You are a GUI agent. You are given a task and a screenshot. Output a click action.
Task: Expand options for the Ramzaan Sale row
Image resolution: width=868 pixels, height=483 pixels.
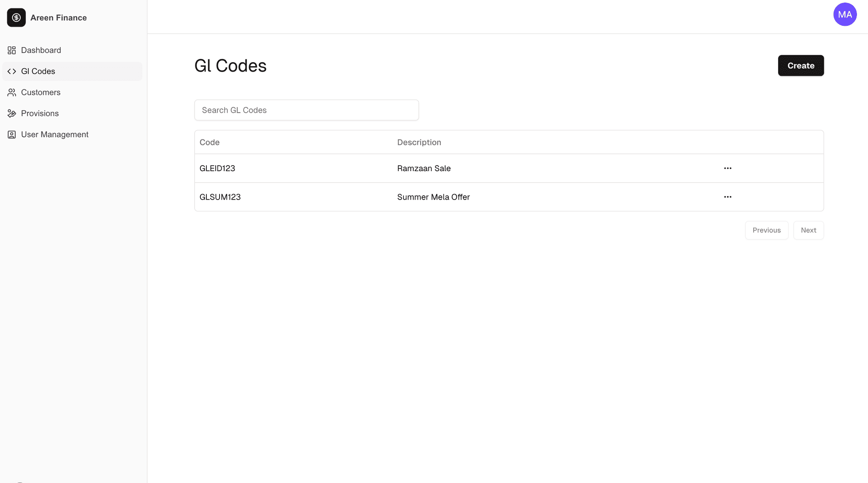728,168
